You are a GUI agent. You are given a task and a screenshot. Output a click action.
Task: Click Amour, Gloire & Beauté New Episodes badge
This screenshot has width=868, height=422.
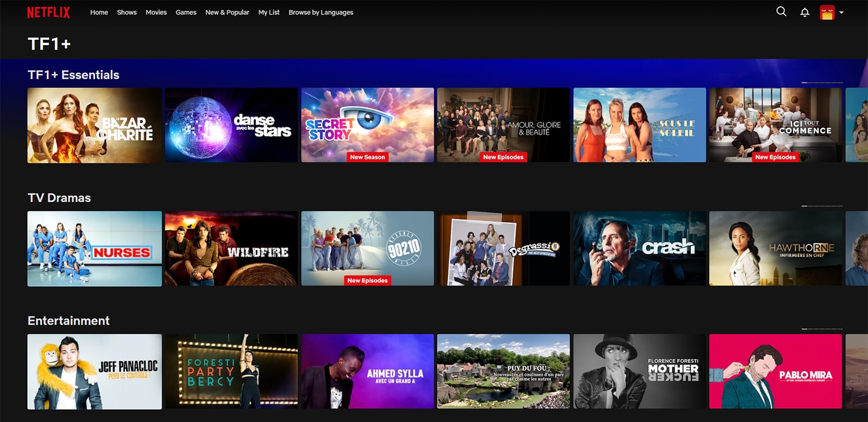coord(503,157)
